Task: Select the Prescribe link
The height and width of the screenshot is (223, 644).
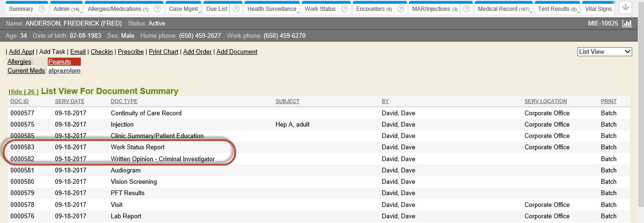Action: (131, 52)
